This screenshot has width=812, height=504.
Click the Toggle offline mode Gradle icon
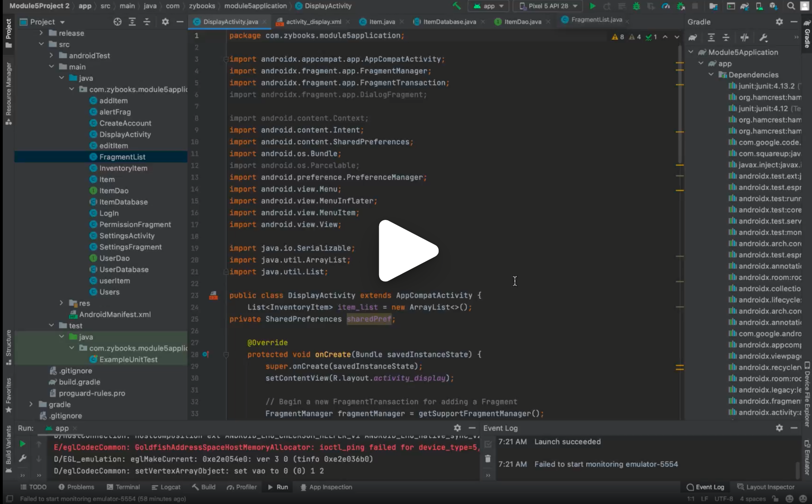tap(744, 38)
